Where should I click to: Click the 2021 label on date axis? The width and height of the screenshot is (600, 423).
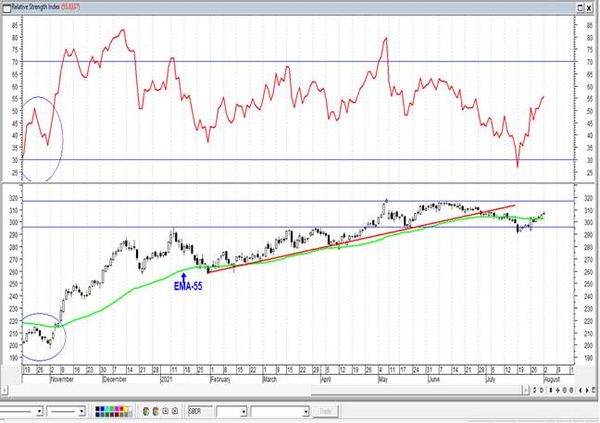(166, 379)
